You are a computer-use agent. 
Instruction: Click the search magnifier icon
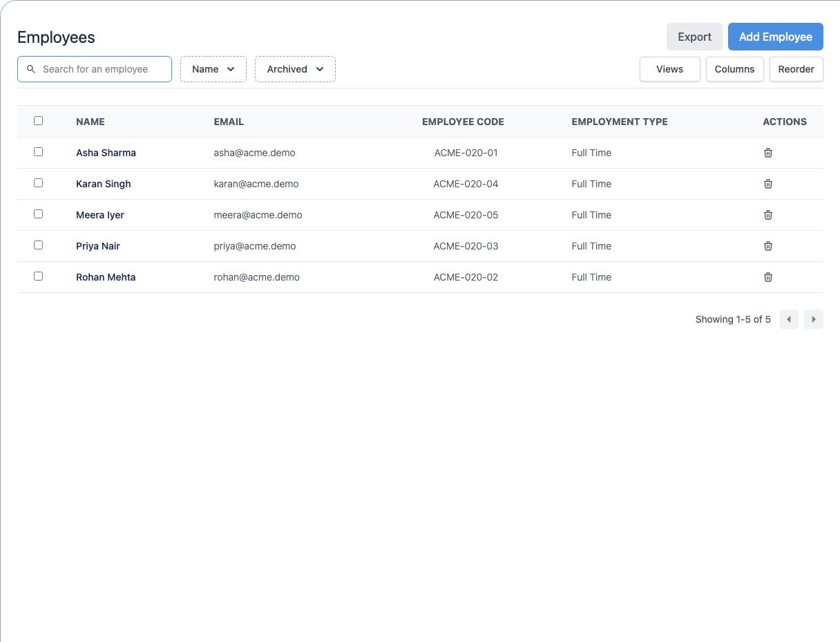click(31, 69)
